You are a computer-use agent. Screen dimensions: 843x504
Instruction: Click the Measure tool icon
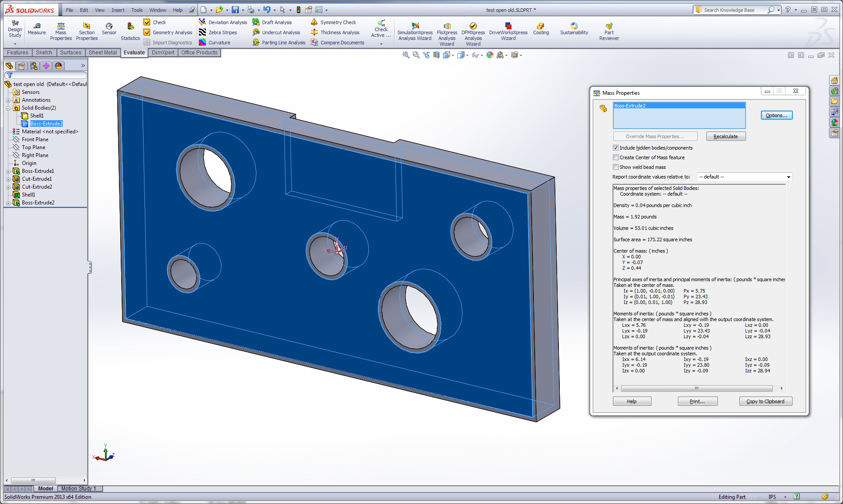tap(37, 26)
